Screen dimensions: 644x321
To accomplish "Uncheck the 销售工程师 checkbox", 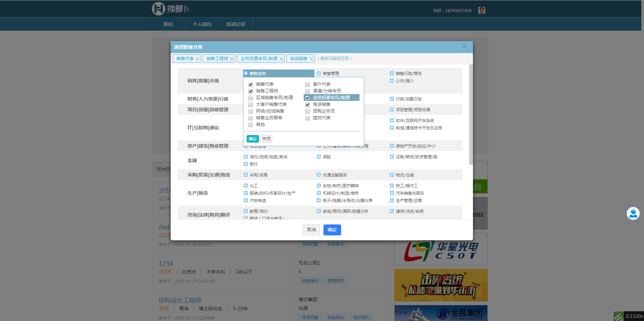I will (x=250, y=91).
